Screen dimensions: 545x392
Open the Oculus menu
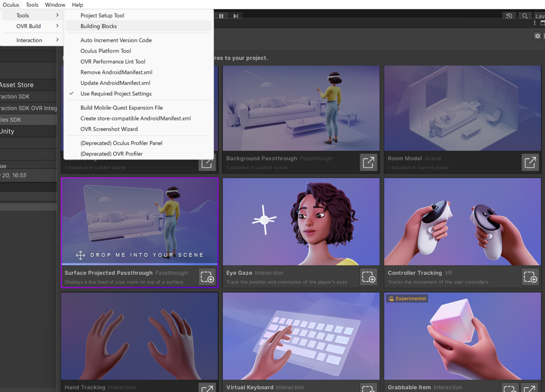tap(11, 5)
